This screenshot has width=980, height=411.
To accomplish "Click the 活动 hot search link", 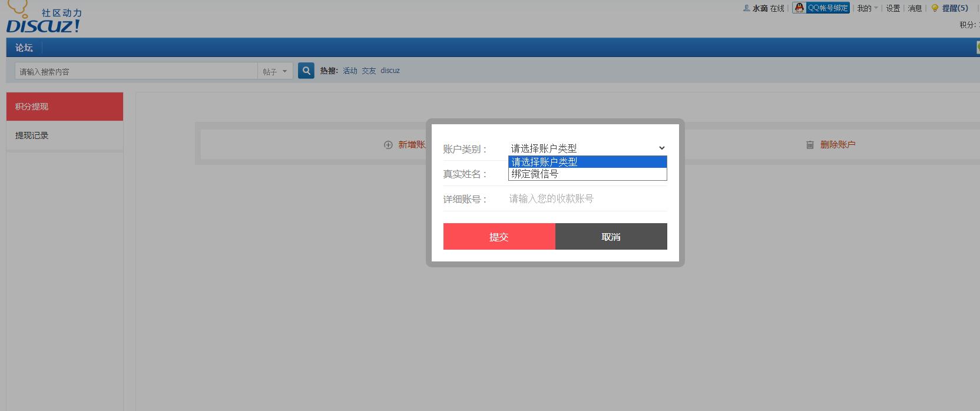I will 350,71.
